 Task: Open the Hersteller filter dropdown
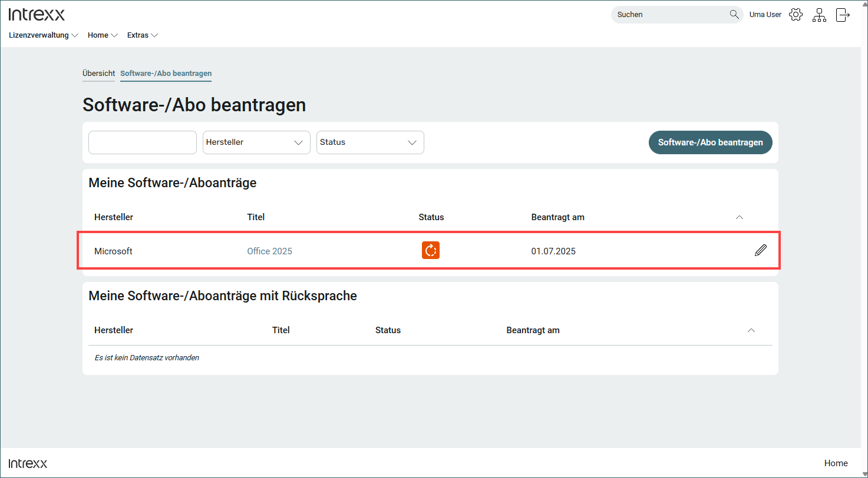point(256,142)
